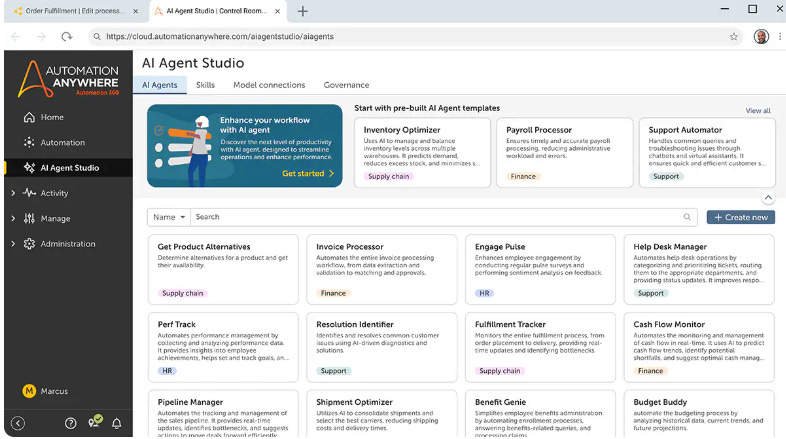Open the Help Desk Manager agent

click(699, 270)
